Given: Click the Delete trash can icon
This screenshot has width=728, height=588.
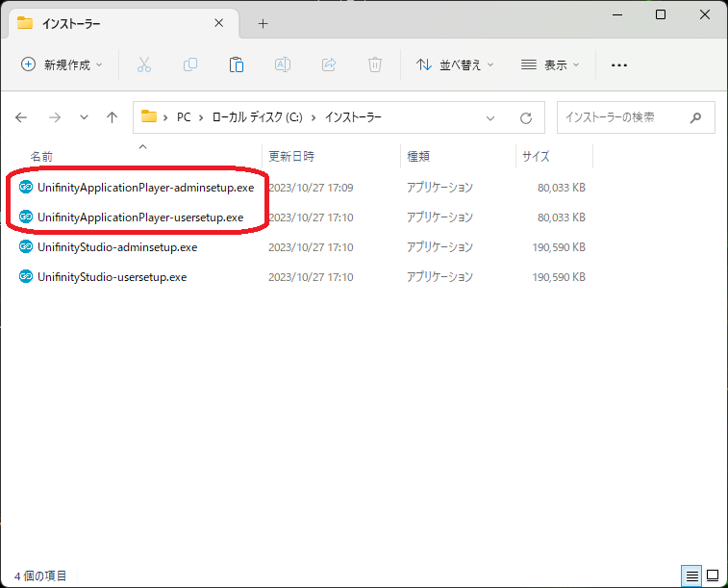Looking at the screenshot, I should (375, 64).
